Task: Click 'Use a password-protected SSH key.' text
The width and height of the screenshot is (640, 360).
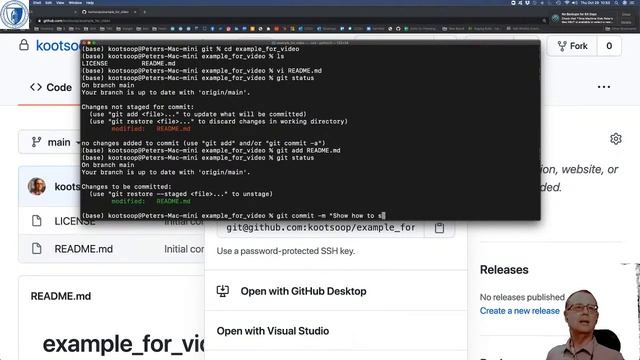Action: coord(286,251)
